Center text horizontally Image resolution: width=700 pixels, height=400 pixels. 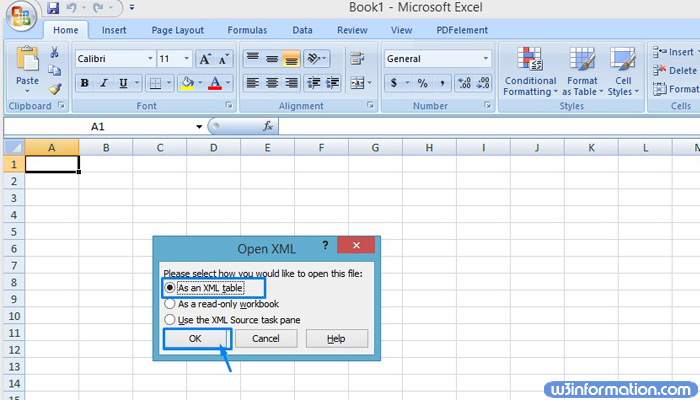pos(272,83)
